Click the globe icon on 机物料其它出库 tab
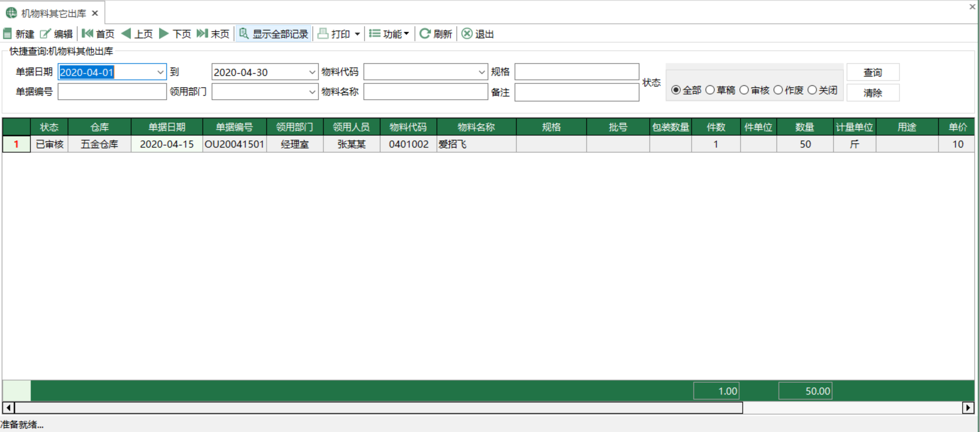 (x=11, y=13)
